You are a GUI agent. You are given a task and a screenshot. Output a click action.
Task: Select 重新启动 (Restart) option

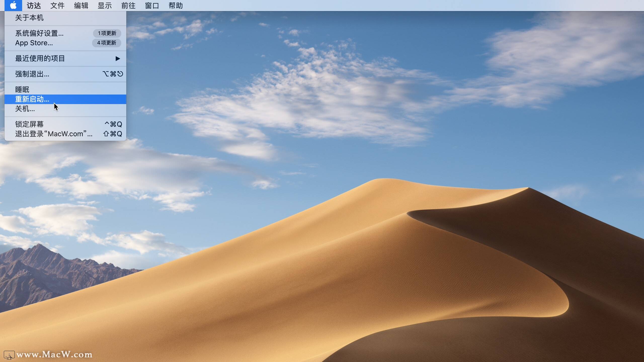point(32,99)
